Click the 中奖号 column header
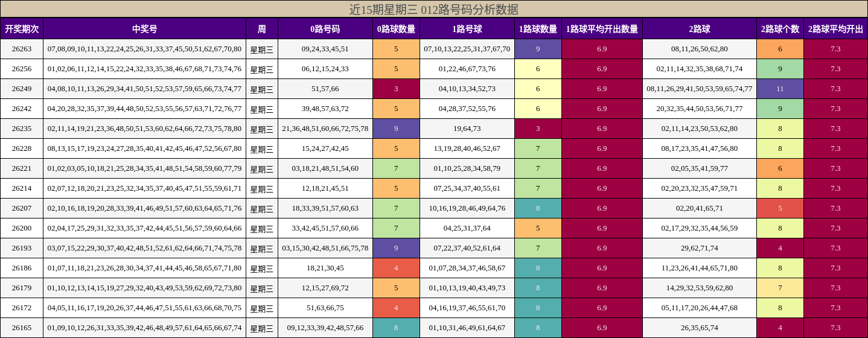 [x=144, y=29]
